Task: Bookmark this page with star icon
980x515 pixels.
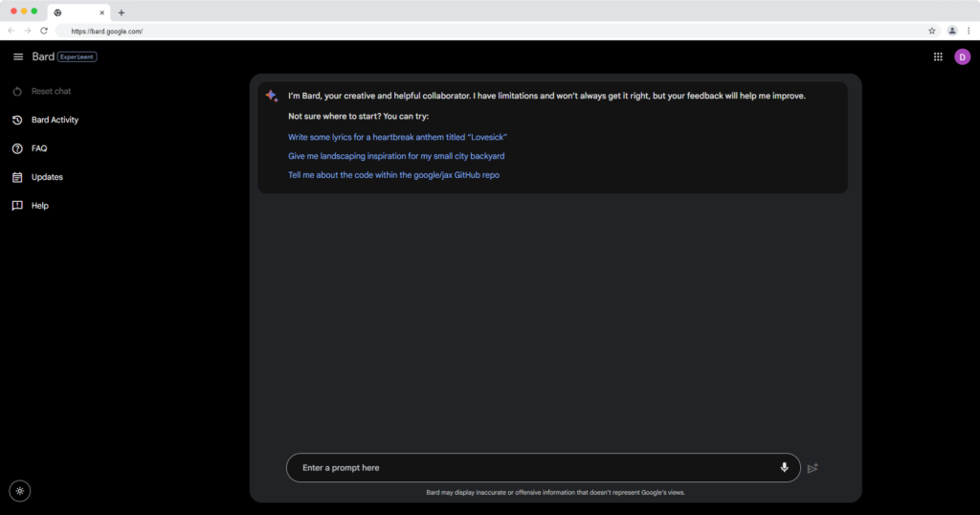Action: pos(932,31)
